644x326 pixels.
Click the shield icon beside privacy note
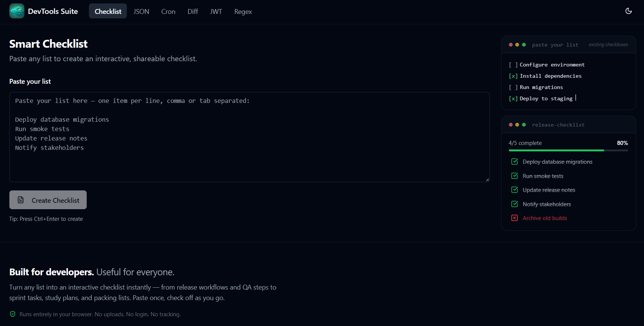[13, 314]
